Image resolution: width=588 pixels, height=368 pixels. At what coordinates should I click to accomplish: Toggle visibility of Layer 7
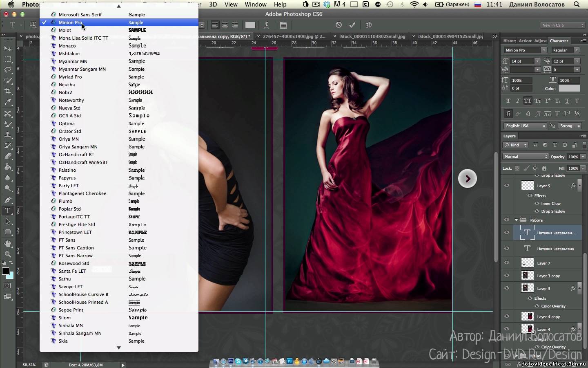tap(507, 263)
